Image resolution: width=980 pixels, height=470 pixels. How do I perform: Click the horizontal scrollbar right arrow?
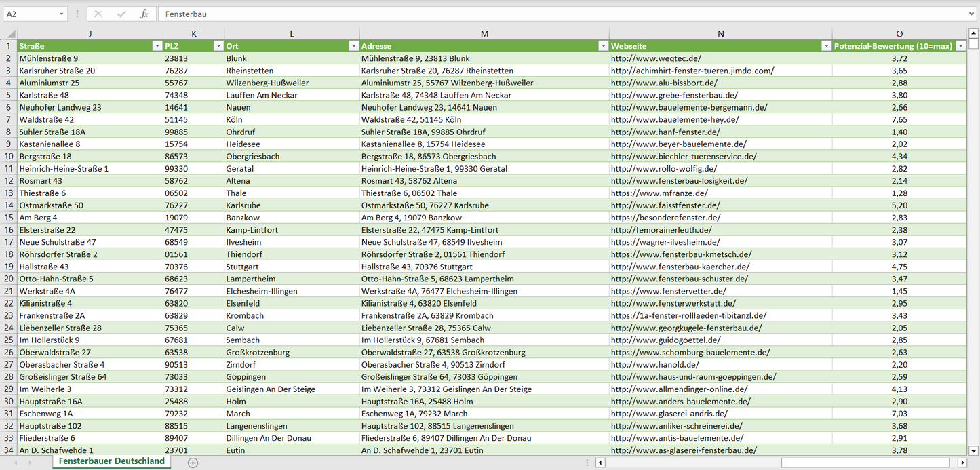coord(962,463)
